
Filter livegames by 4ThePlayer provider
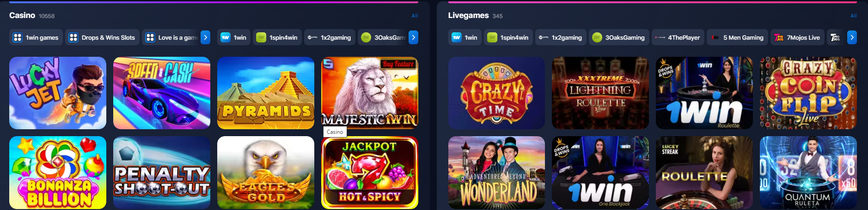tap(678, 37)
